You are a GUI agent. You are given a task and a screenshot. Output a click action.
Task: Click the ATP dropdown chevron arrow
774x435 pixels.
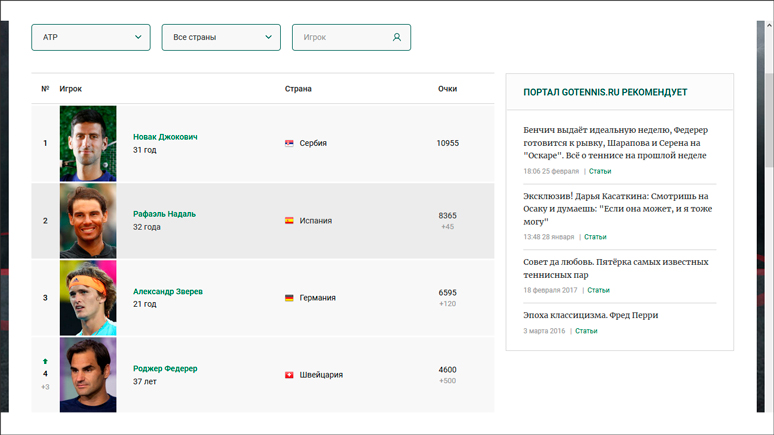pyautogui.click(x=138, y=37)
